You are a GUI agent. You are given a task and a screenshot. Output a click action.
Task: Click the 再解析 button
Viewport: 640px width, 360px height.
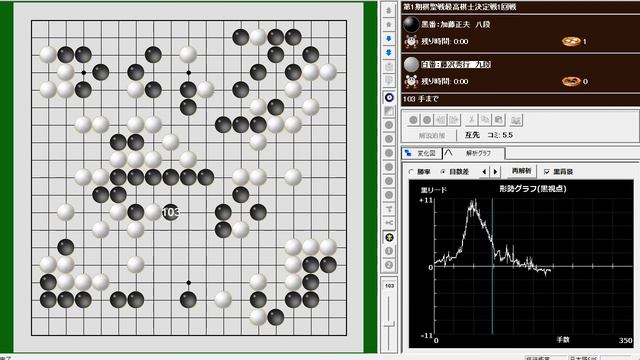point(522,171)
